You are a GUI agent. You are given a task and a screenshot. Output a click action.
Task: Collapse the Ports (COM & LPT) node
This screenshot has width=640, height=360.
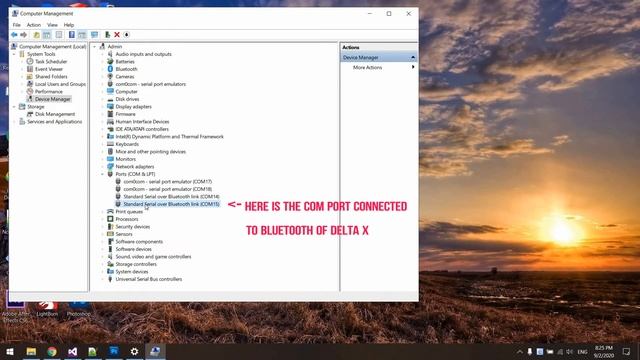[x=103, y=174]
